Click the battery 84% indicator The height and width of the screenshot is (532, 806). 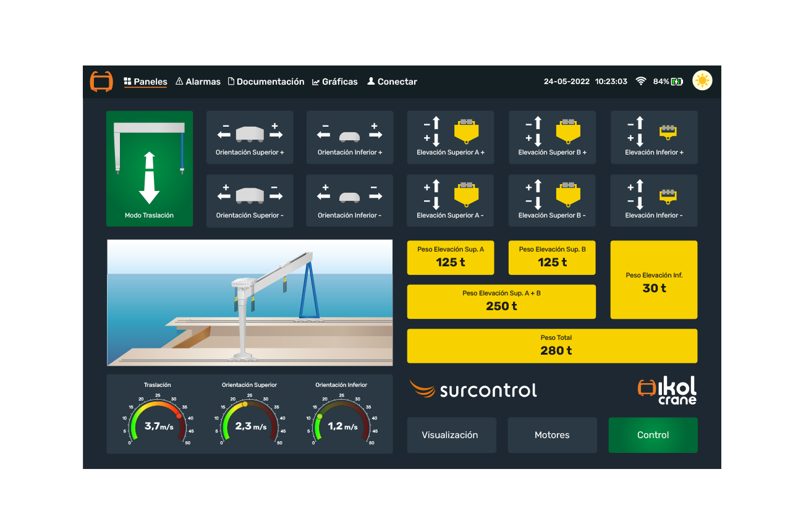pyautogui.click(x=668, y=82)
